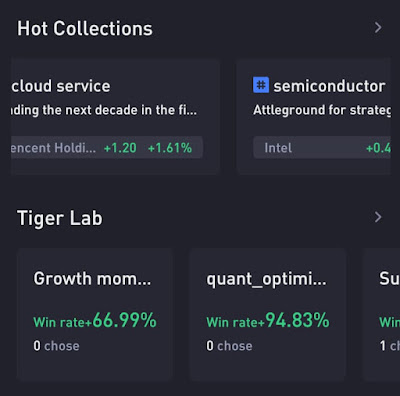This screenshot has height=396, width=400.
Task: Select the Tencent Holdings stock row
Action: click(107, 147)
